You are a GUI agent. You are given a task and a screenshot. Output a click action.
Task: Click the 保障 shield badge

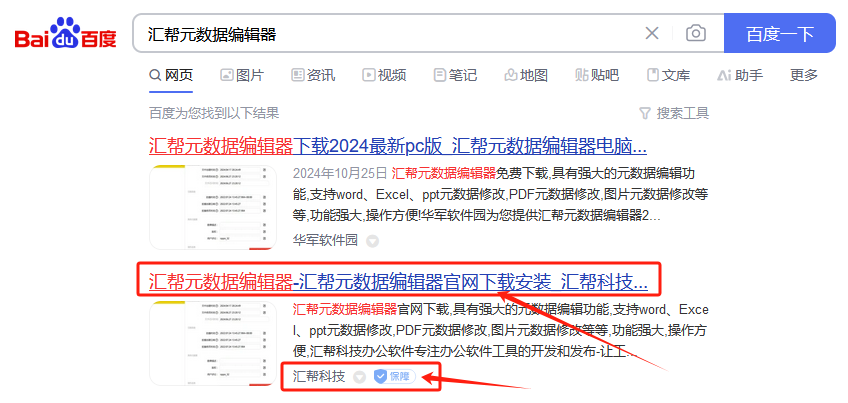394,376
